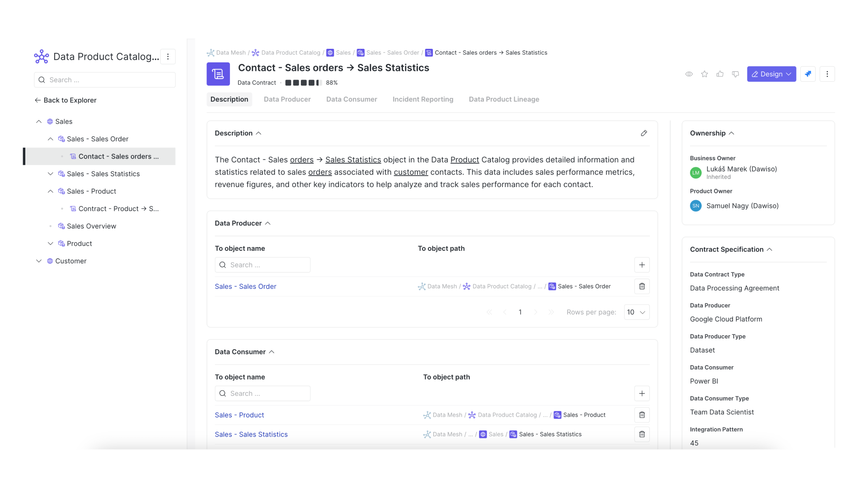Open the Design mode dropdown

(x=771, y=74)
